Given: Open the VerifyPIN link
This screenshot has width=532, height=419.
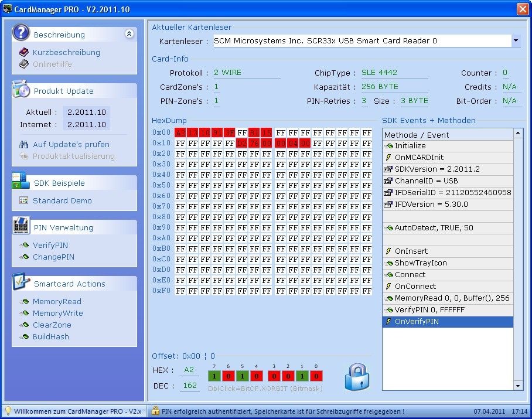Looking at the screenshot, I should (50, 246).
